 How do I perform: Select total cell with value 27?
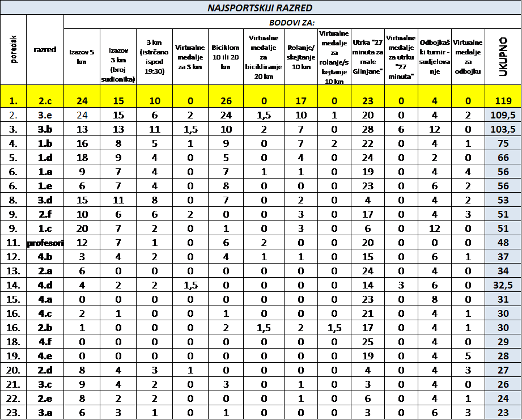click(x=503, y=370)
